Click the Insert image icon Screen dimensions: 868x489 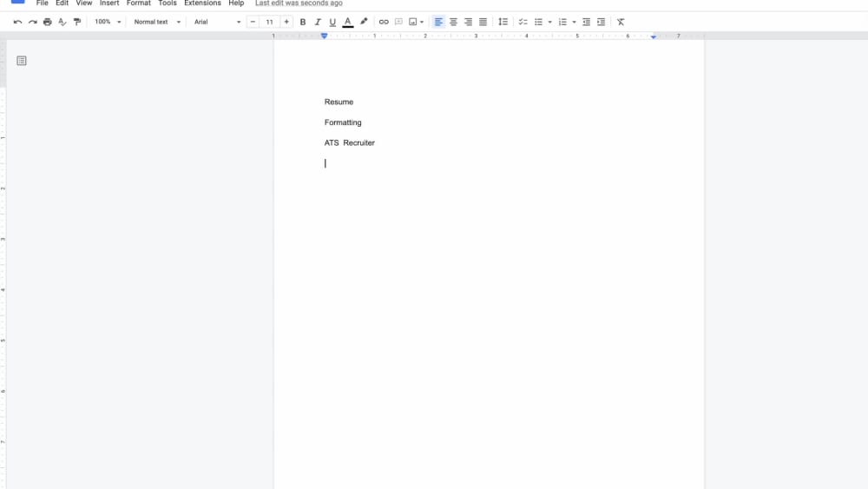[413, 23]
